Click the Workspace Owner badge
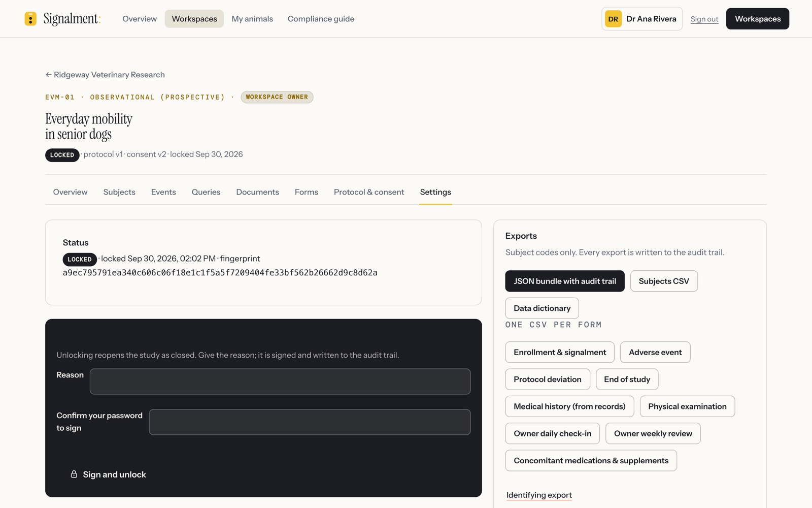The width and height of the screenshot is (812, 508). 277,97
